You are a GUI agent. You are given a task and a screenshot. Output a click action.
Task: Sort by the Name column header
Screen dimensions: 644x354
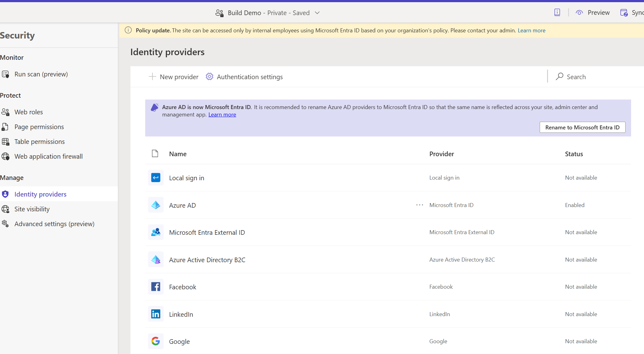(178, 154)
